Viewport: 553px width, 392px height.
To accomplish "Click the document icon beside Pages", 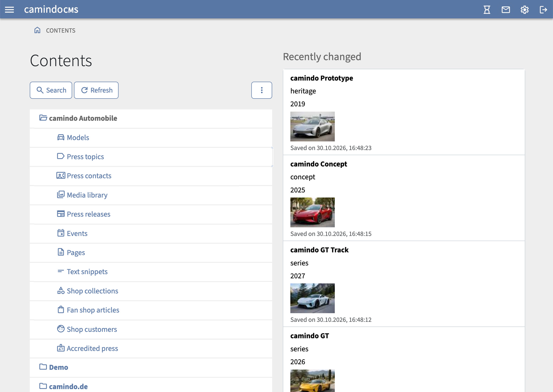I will tap(61, 252).
